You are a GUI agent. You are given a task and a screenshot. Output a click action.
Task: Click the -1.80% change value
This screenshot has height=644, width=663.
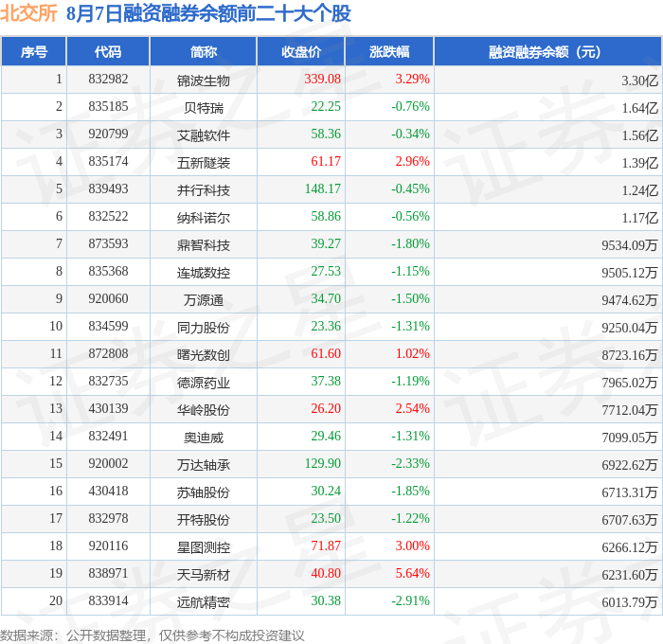tap(410, 244)
